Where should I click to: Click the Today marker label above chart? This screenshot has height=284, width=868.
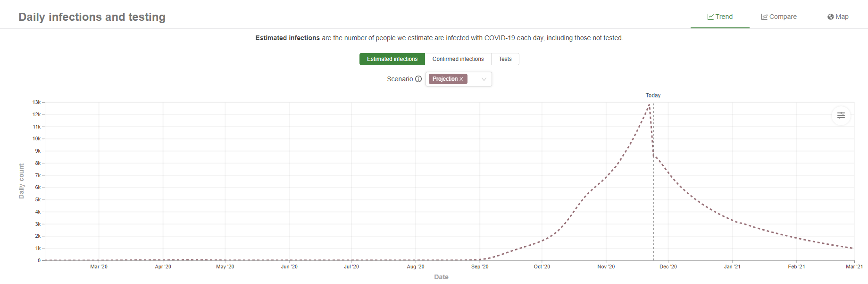pyautogui.click(x=653, y=95)
